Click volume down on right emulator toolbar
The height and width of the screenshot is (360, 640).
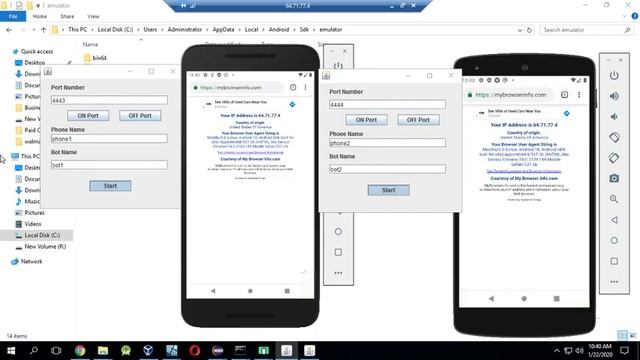click(x=614, y=117)
